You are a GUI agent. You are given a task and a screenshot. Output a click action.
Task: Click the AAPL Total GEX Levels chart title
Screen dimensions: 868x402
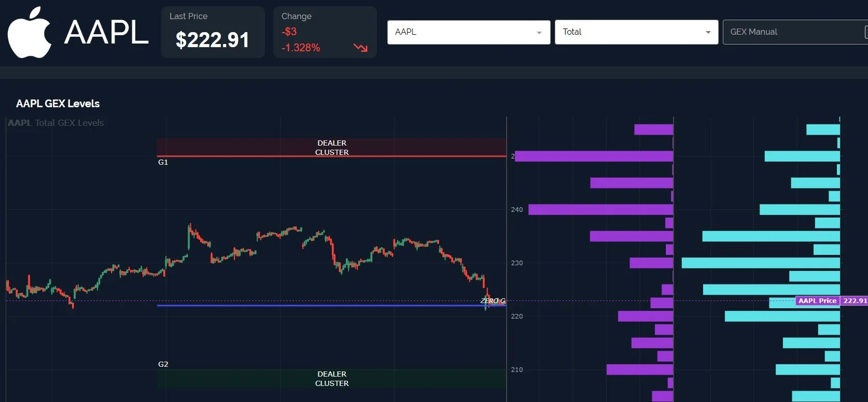56,123
